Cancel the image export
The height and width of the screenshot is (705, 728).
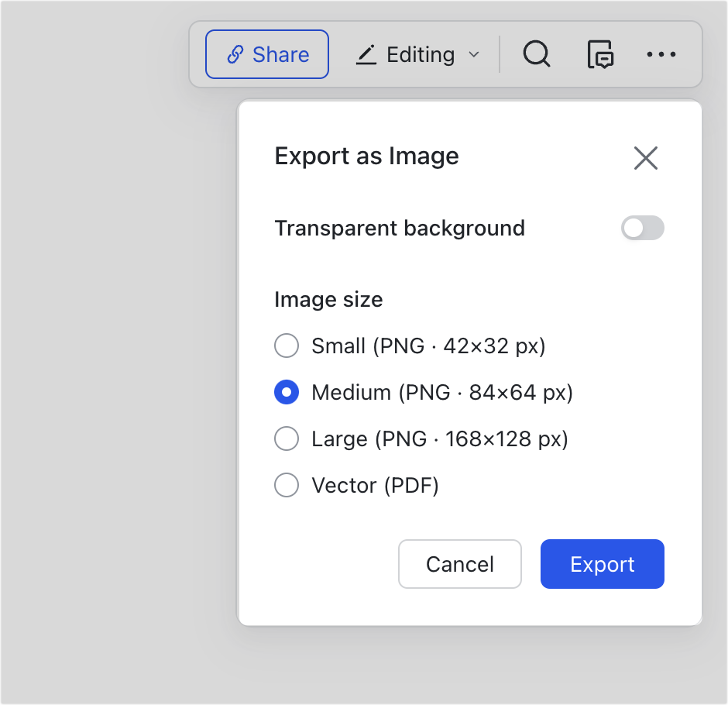point(459,564)
